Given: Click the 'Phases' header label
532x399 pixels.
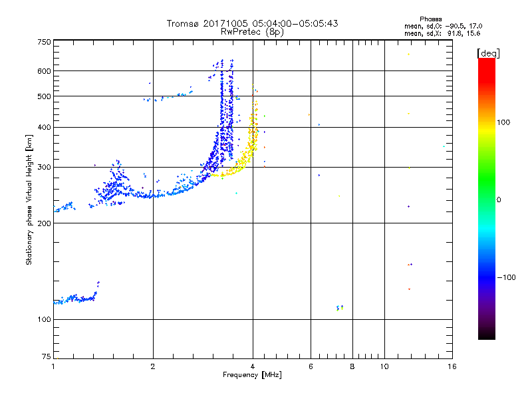Looking at the screenshot, I should 430,19.
